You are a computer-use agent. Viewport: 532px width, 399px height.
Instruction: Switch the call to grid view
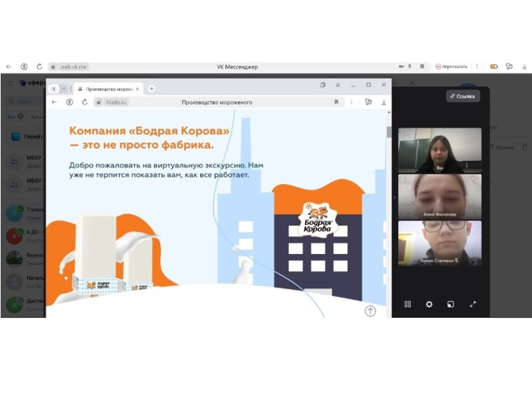408,304
